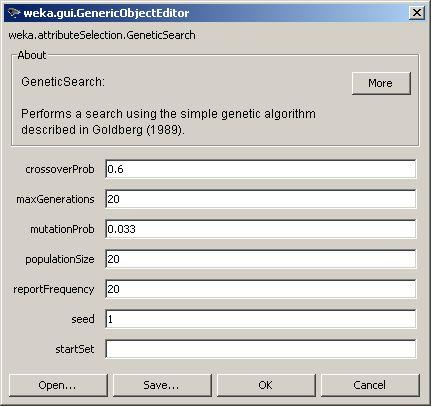Select the maxGenerations input field
The image size is (431, 406).
tap(261, 199)
